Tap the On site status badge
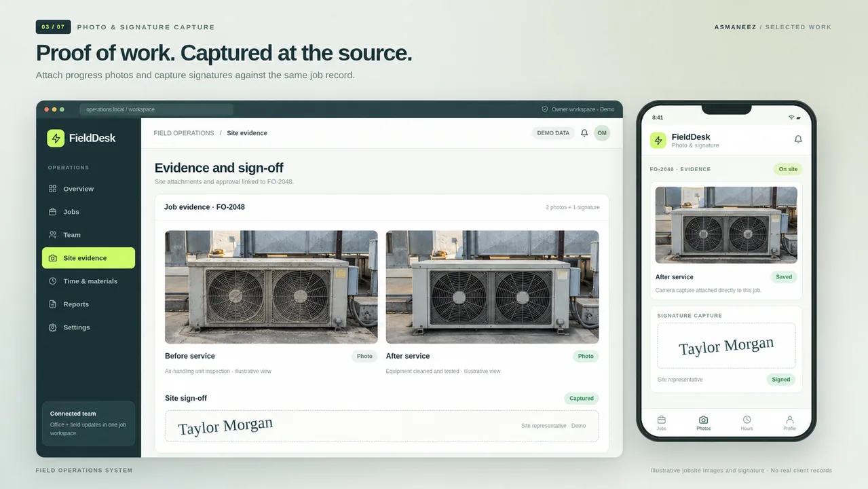868x489 pixels. click(788, 169)
